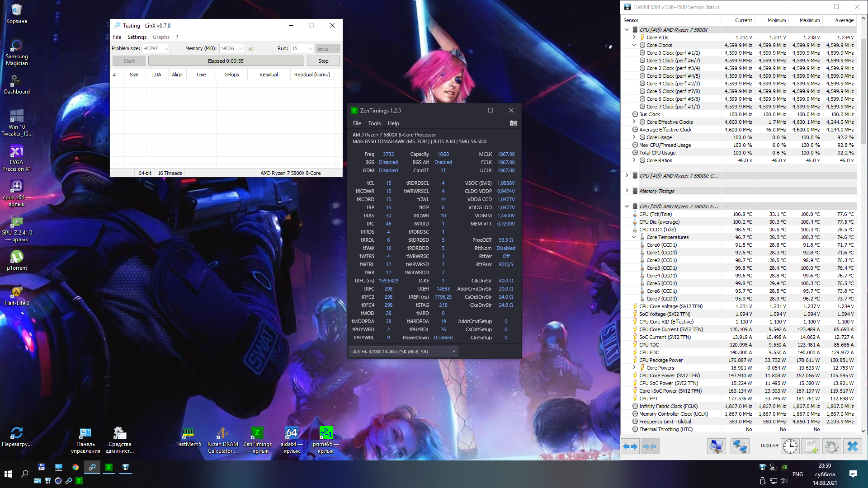Expand the Memory Timings sensor group
868x488 pixels.
(x=627, y=191)
